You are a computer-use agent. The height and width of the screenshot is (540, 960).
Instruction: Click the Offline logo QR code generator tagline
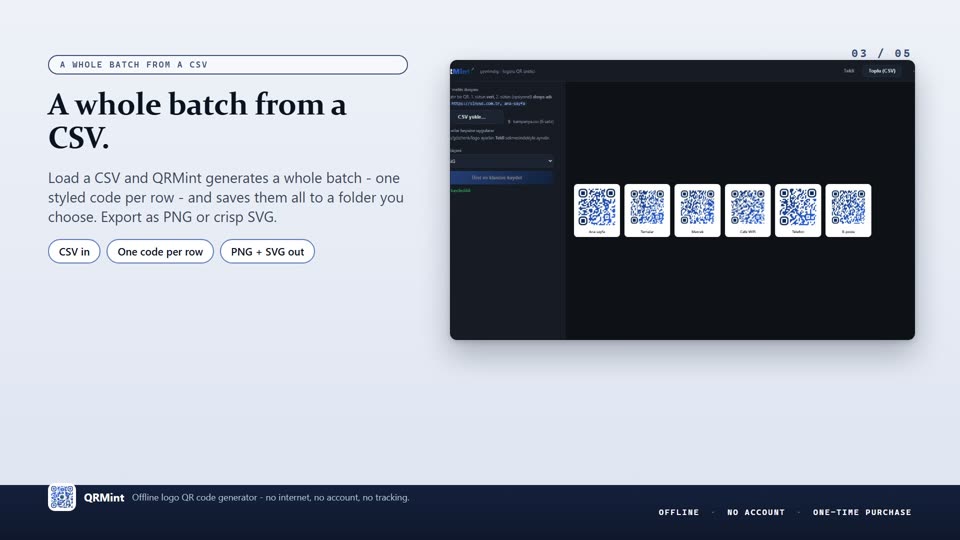[x=271, y=498]
